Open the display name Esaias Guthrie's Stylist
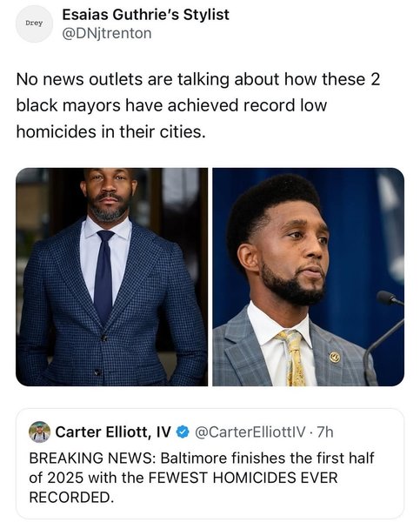Image resolution: width=420 pixels, height=522 pixels. point(146,15)
